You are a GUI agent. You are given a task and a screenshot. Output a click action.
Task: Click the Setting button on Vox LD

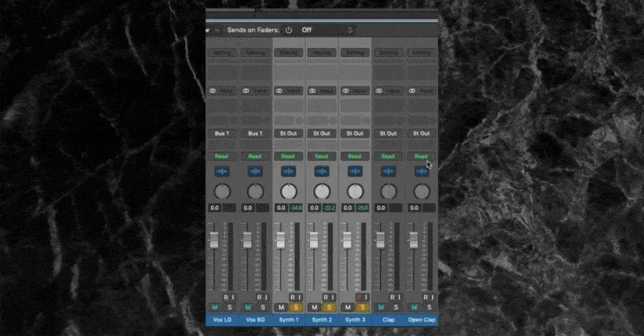222,52
